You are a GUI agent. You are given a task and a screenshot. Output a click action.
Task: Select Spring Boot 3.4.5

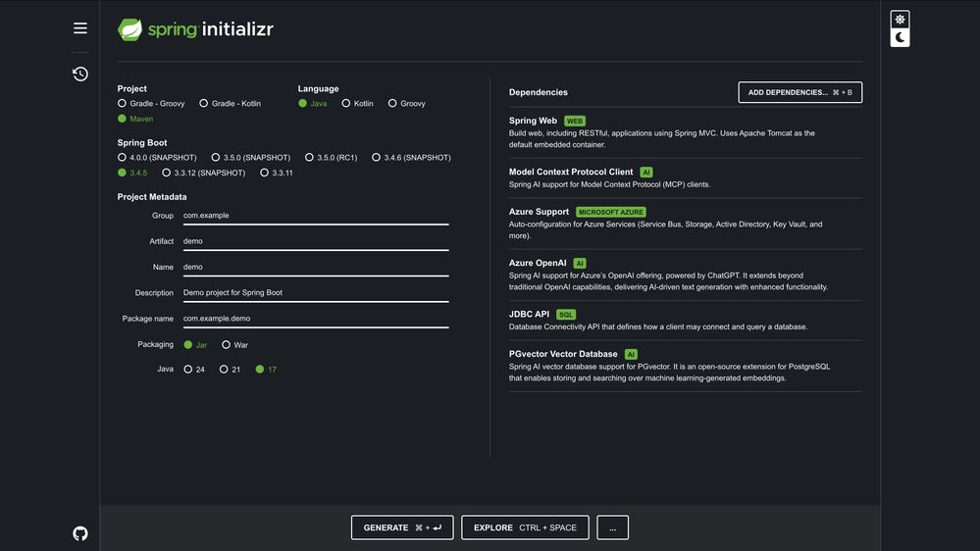click(132, 174)
